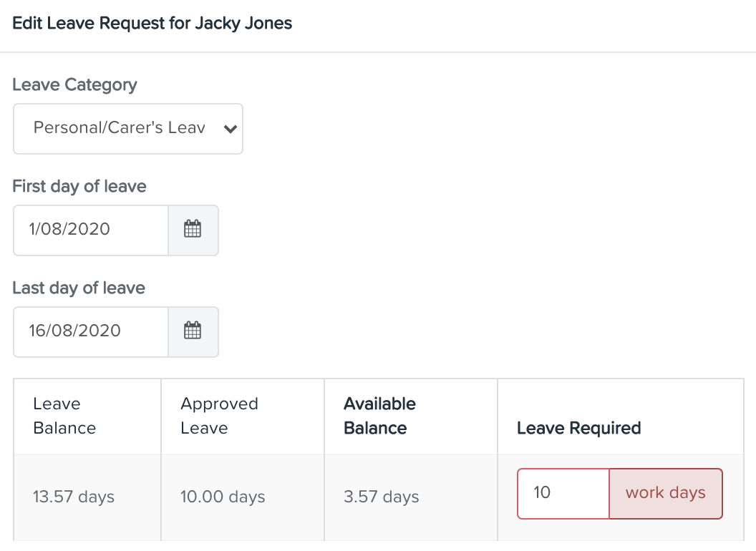Select the Personal/Carer's Leave combo box text
The image size is (756, 551).
[x=119, y=128]
